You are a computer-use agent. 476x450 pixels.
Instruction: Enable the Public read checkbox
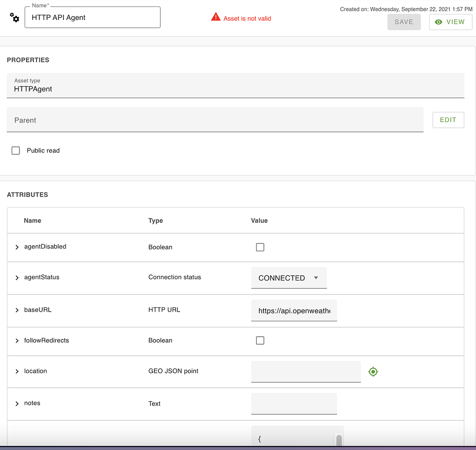coord(15,150)
